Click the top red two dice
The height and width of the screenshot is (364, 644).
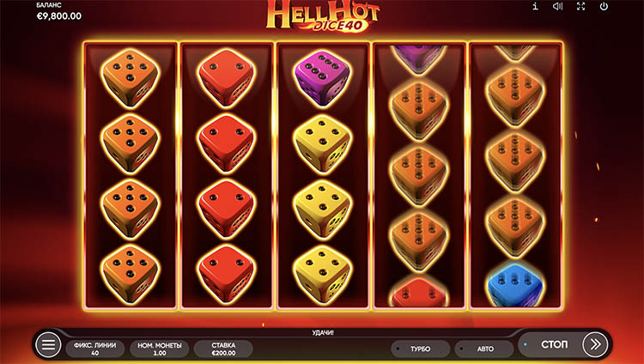point(226,78)
